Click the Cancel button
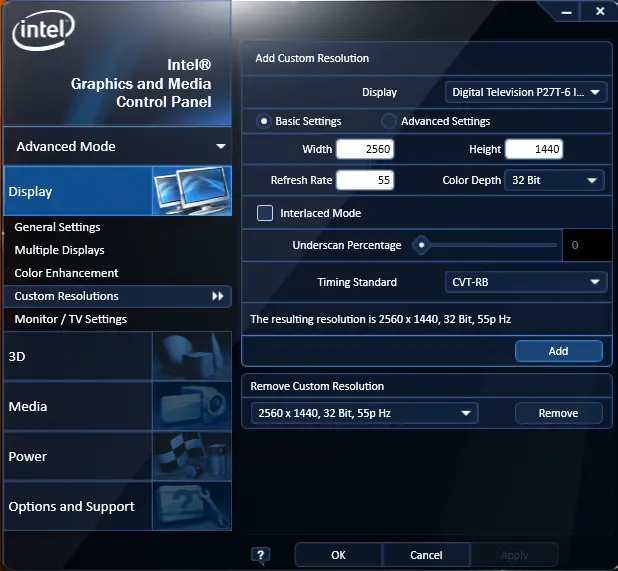The image size is (618, 571). click(x=426, y=555)
